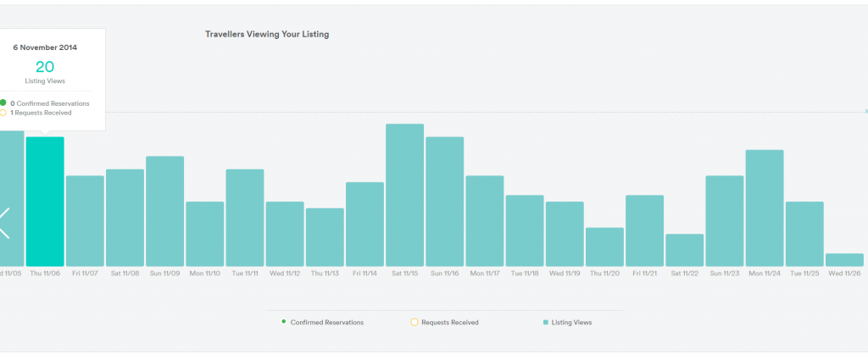The image size is (868, 354).
Task: Click the 'Confirmed Reservations' legend label
Action: click(327, 322)
